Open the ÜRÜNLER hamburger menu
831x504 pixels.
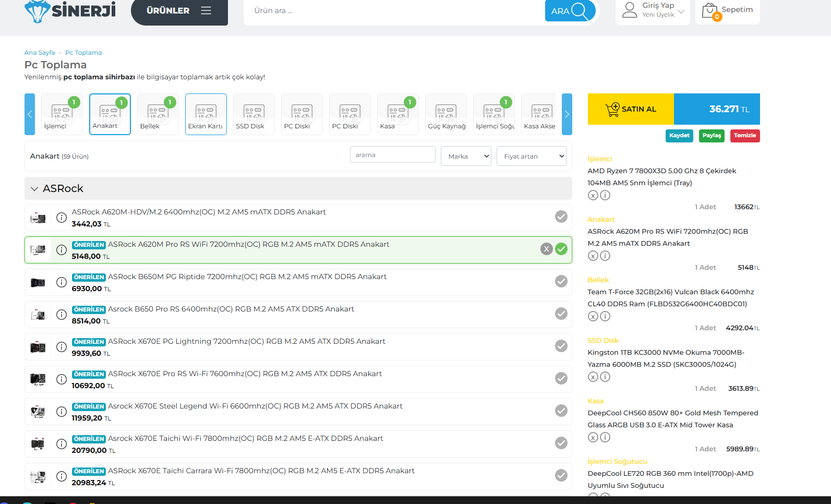(x=179, y=11)
